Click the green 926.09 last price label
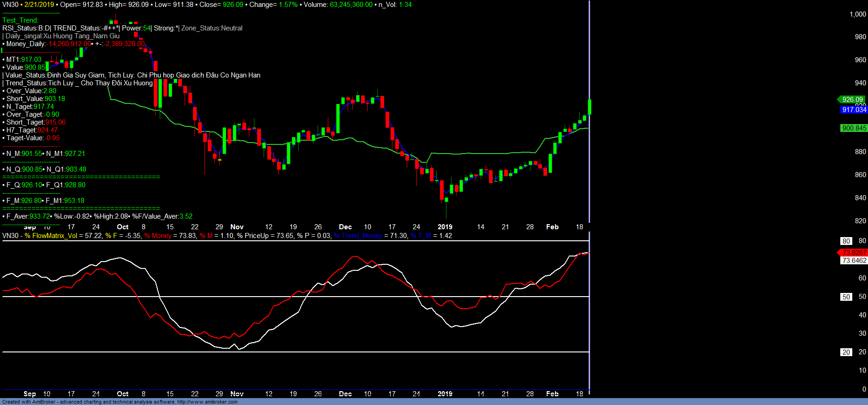Screen dimensions: 868x405 point(852,100)
